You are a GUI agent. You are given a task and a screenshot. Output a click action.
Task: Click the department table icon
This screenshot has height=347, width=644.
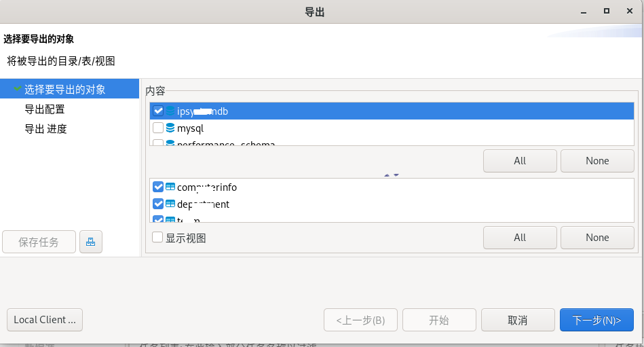170,204
